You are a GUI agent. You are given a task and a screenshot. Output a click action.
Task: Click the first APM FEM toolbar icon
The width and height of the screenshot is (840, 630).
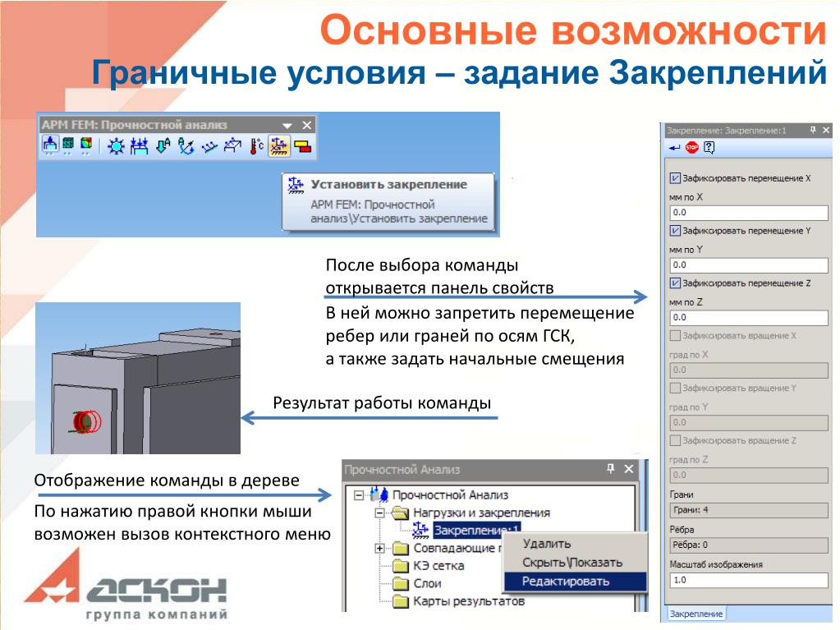tap(50, 145)
